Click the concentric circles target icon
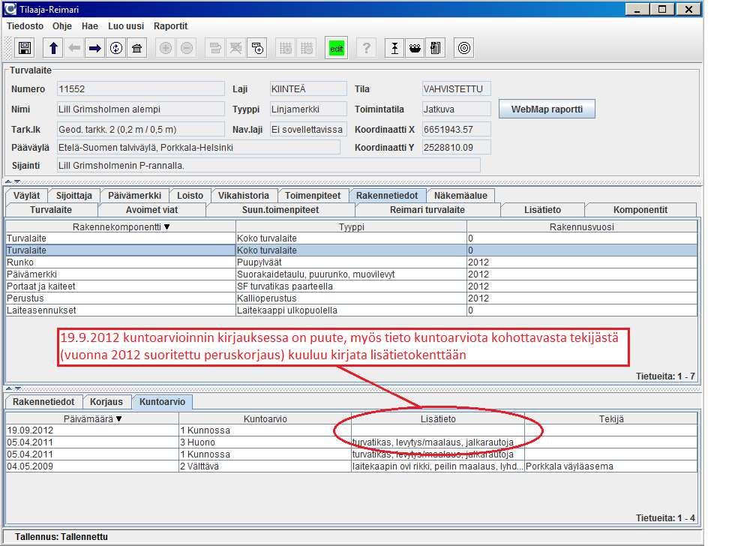The image size is (756, 546). pos(463,48)
